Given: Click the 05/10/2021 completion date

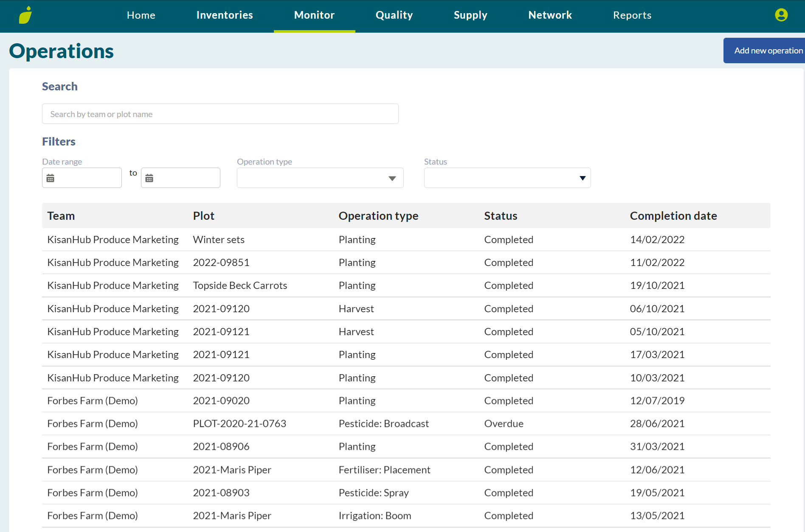Looking at the screenshot, I should point(657,332).
